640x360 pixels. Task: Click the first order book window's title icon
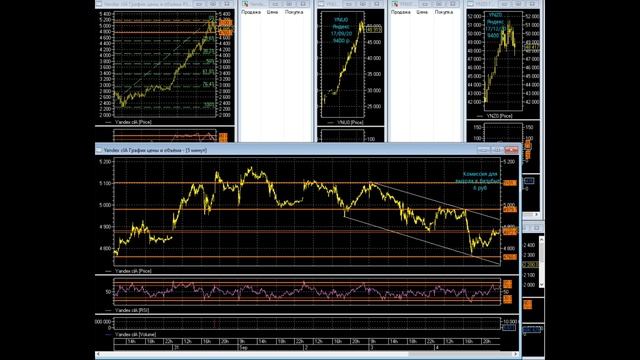click(245, 4)
